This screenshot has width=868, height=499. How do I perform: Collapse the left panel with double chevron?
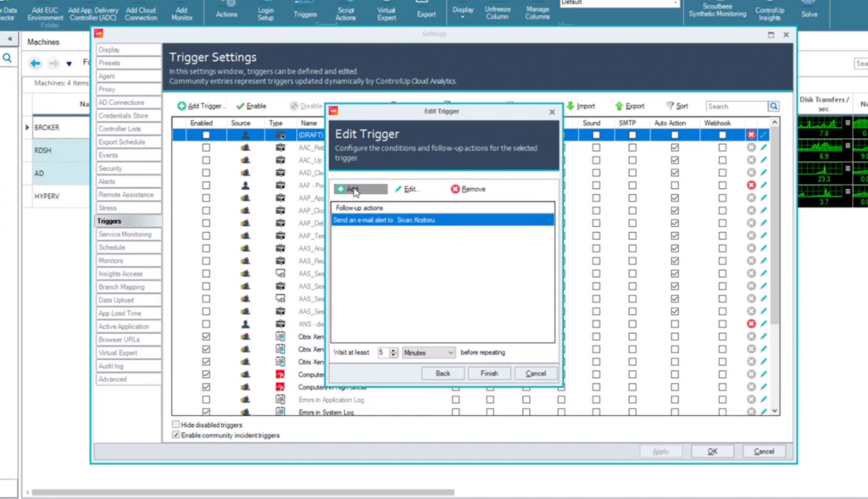[x=9, y=39]
